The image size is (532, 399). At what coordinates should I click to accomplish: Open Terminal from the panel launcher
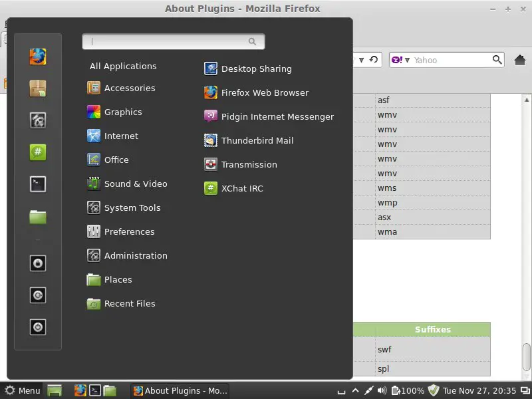pos(95,390)
